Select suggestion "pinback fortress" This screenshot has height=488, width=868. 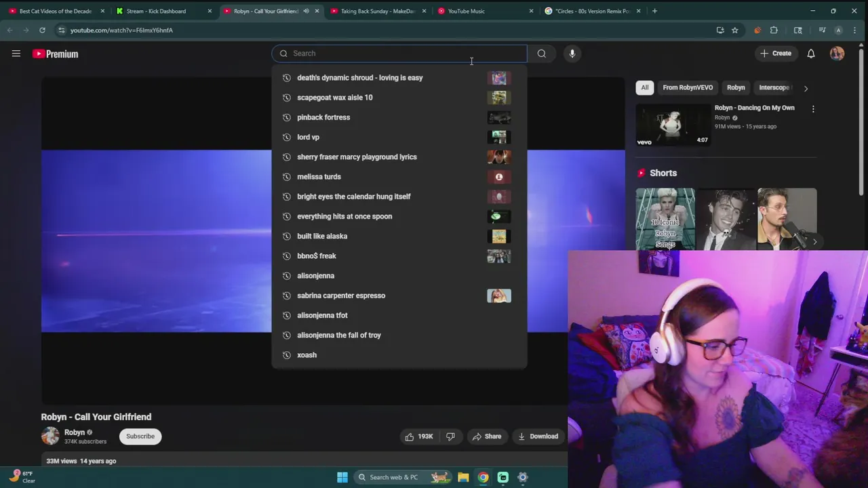[x=399, y=117]
